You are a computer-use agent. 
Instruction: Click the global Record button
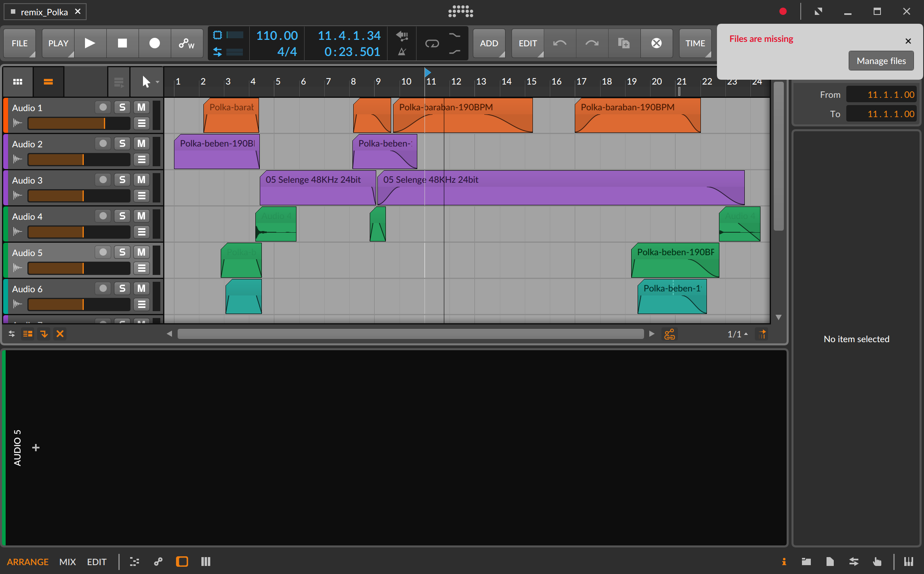click(154, 43)
